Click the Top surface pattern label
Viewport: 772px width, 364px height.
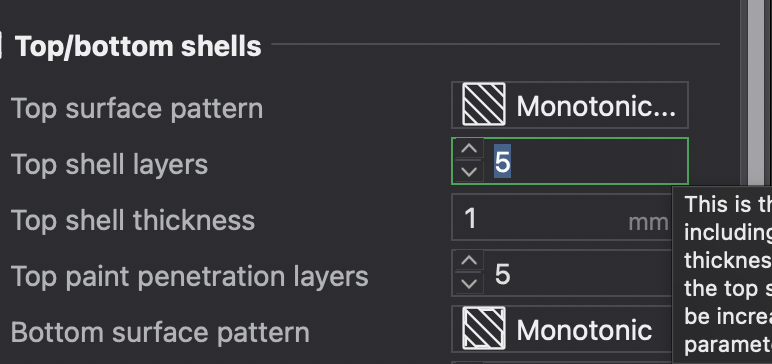point(137,108)
